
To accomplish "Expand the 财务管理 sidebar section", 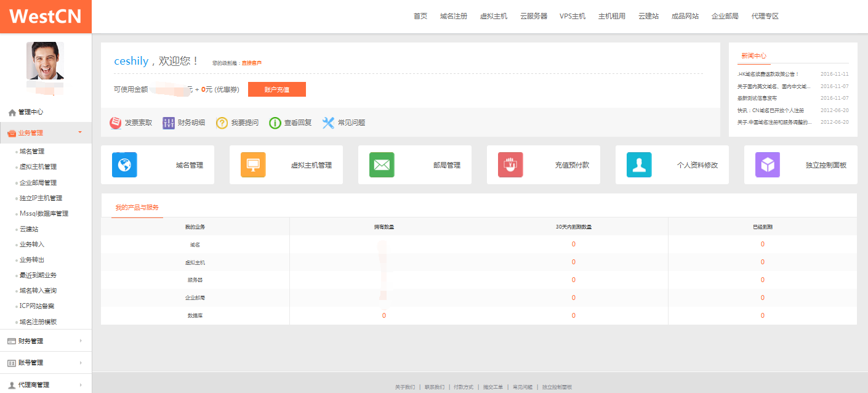I will pyautogui.click(x=46, y=341).
